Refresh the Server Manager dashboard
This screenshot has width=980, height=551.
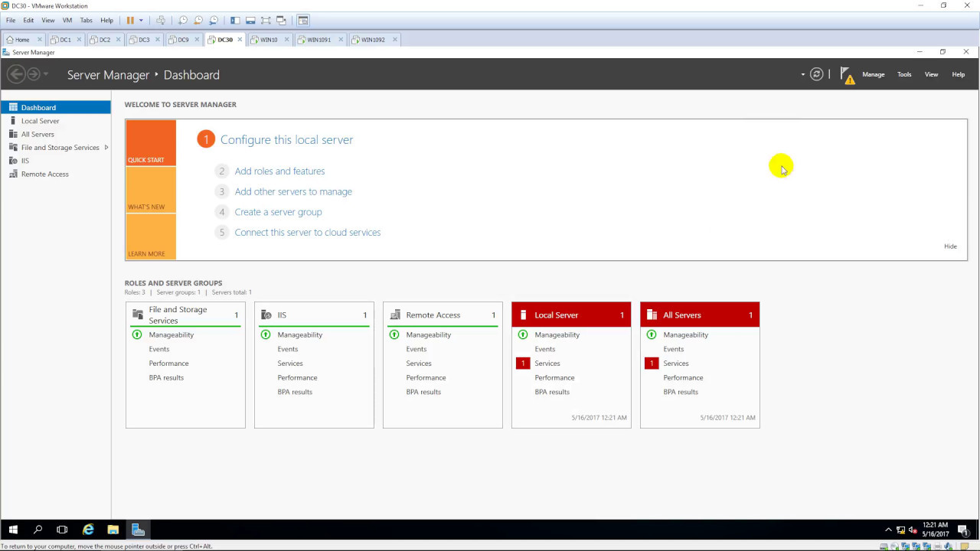[x=817, y=74]
